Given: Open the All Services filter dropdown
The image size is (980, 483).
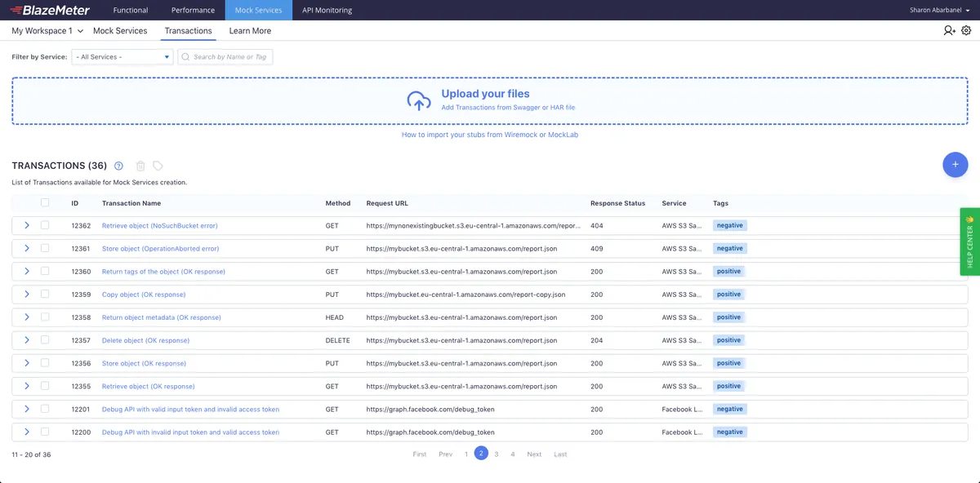Looking at the screenshot, I should 122,57.
